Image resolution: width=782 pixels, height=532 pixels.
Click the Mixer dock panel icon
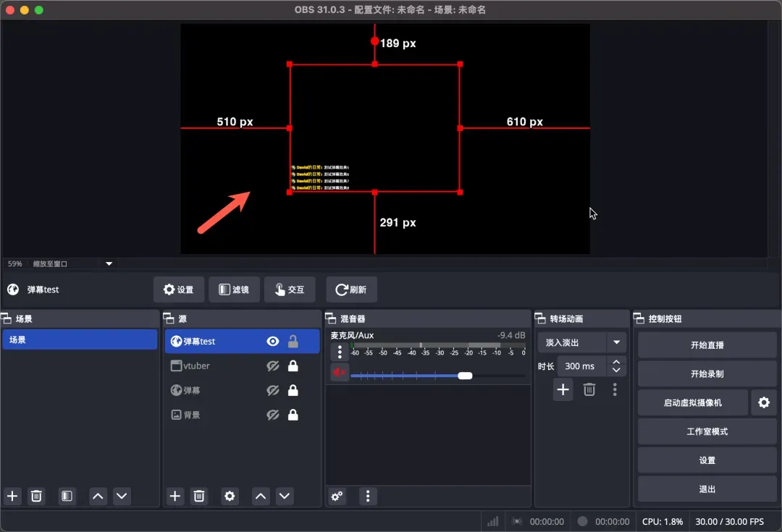(331, 318)
